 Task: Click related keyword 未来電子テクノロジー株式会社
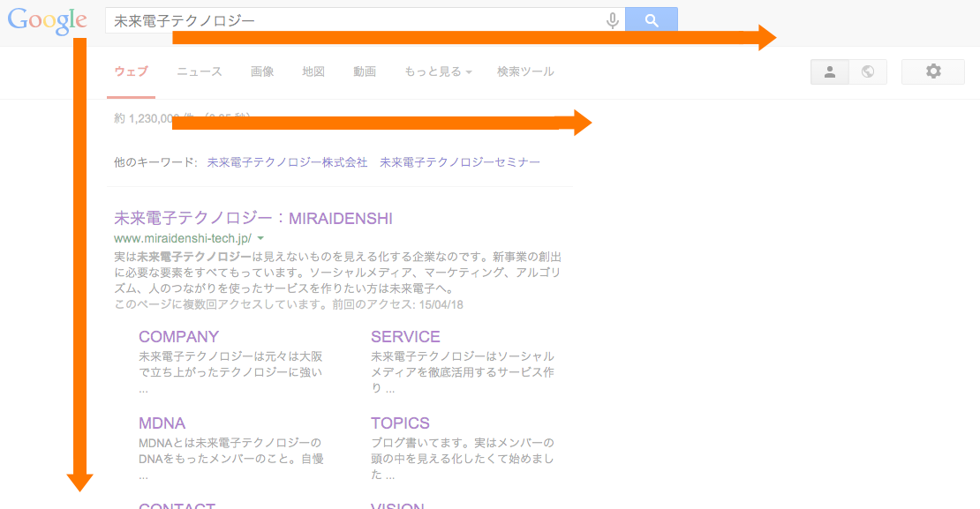point(288,162)
